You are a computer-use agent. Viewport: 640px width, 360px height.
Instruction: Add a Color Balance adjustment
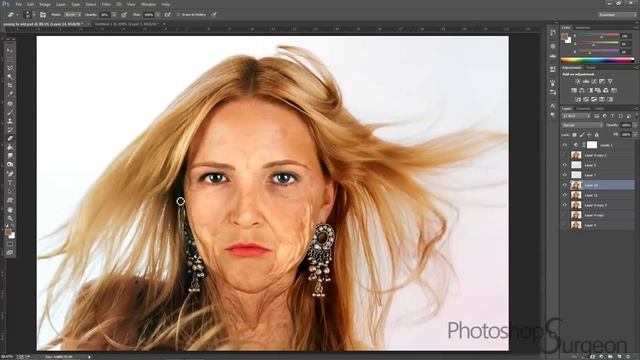point(582,90)
